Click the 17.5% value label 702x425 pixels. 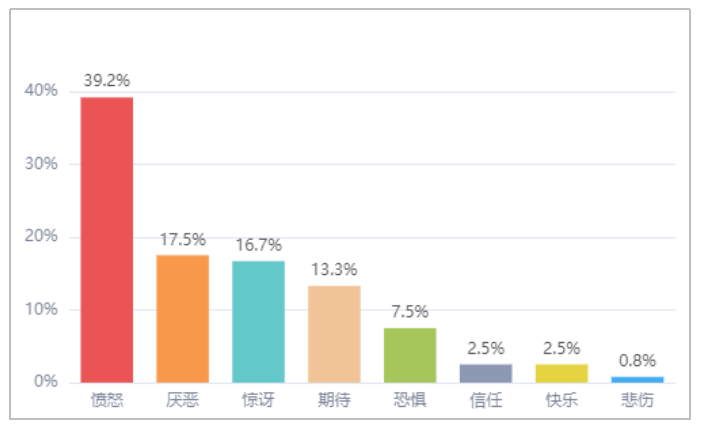183,239
